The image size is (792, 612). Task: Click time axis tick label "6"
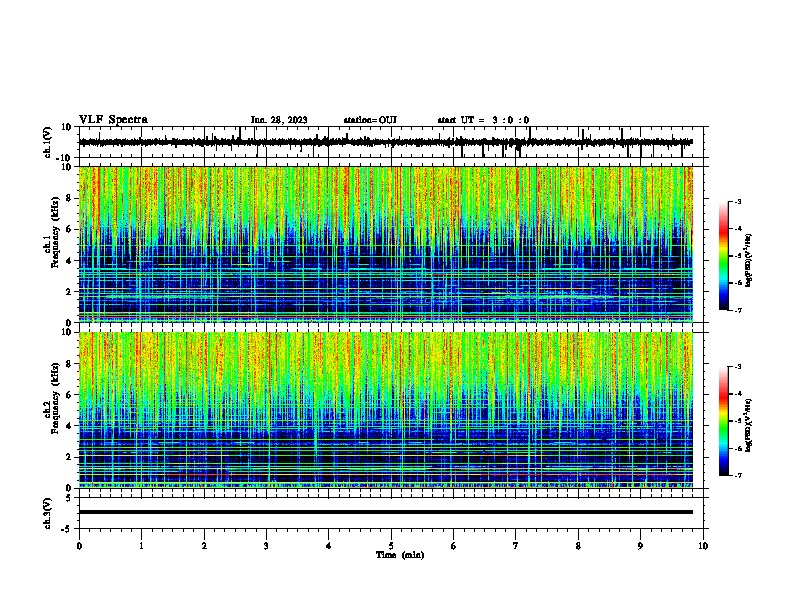[x=453, y=546]
